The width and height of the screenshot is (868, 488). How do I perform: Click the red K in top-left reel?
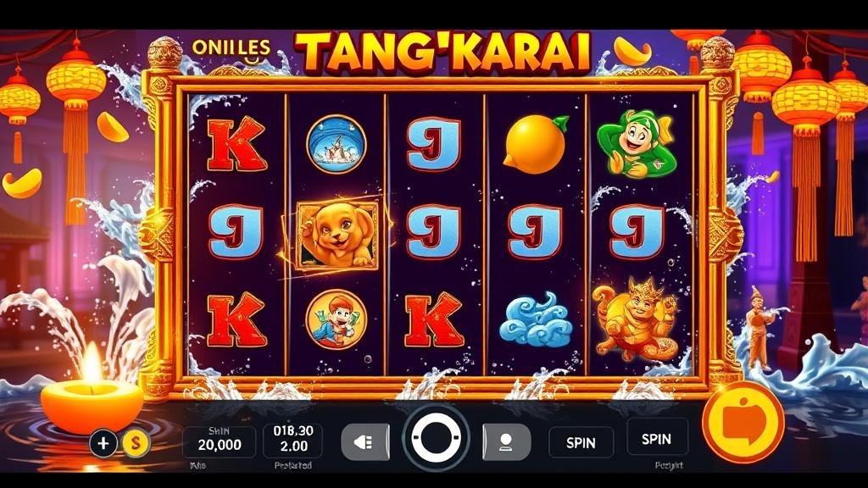coord(237,144)
